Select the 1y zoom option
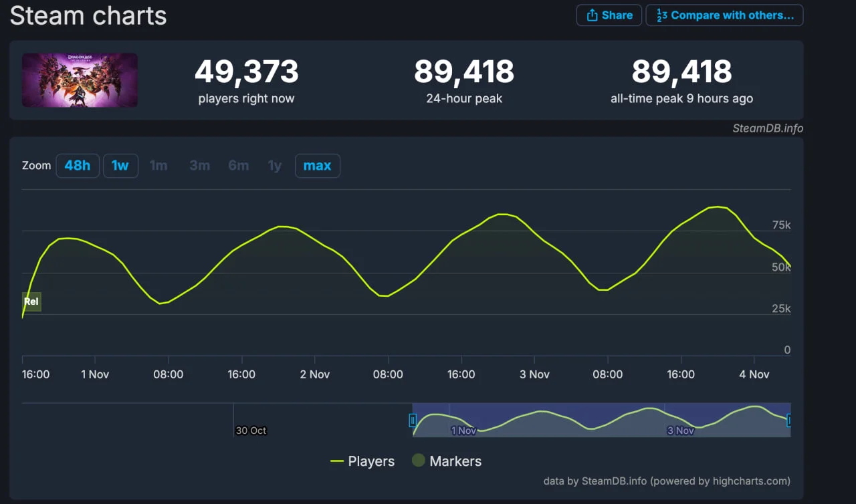856x504 pixels. [x=275, y=165]
